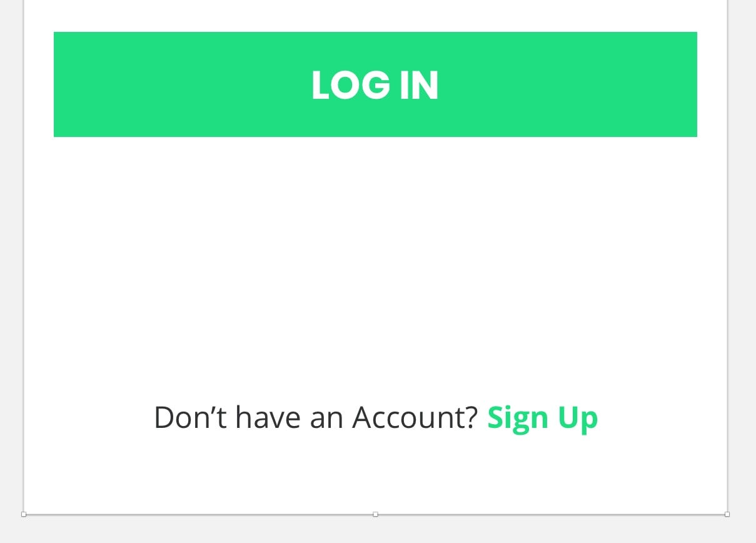Select the artboard's bottom border line
Screen dimensions: 756x543
click(200, 514)
